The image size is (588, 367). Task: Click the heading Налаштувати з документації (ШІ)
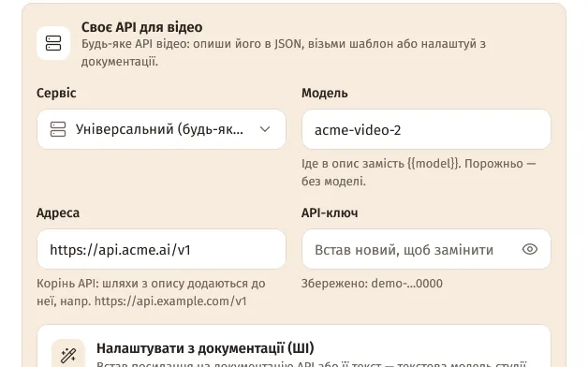coord(205,348)
